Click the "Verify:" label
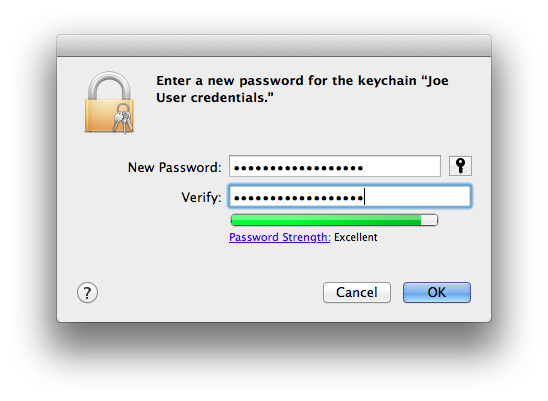This screenshot has height=401, width=548. (201, 198)
